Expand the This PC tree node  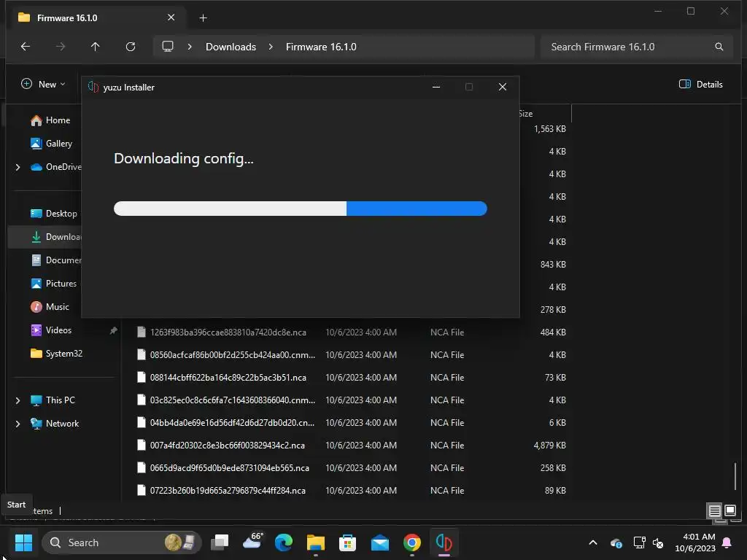click(x=18, y=400)
